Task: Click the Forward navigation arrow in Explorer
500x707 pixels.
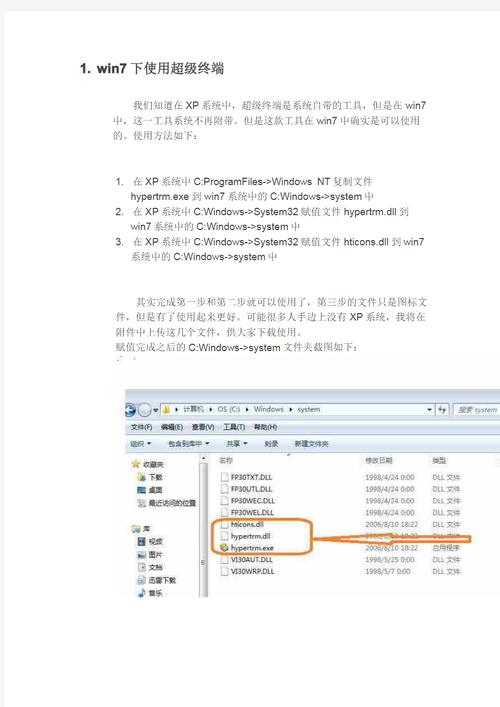Action: pyautogui.click(x=144, y=410)
